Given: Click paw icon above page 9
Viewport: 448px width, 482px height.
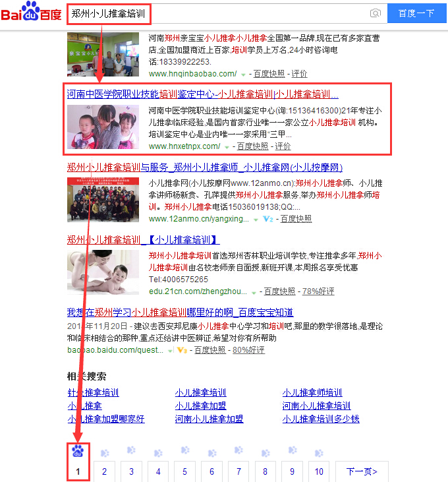Looking at the screenshot, I should tap(293, 450).
